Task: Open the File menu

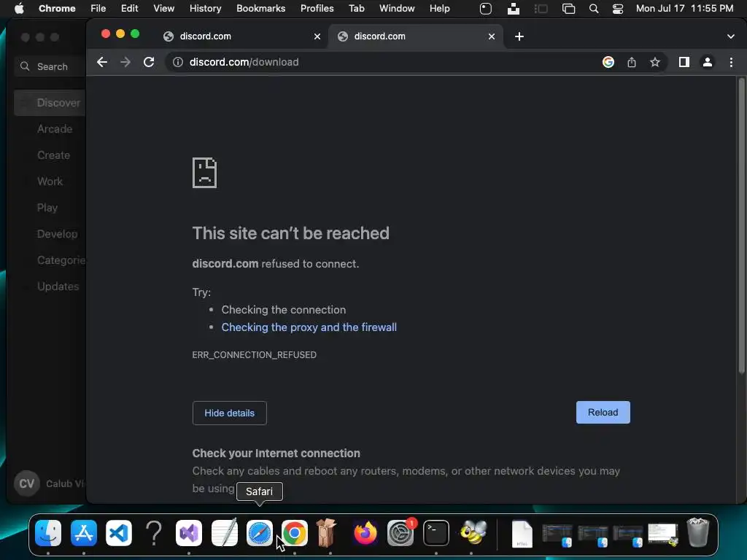Action: coord(98,9)
